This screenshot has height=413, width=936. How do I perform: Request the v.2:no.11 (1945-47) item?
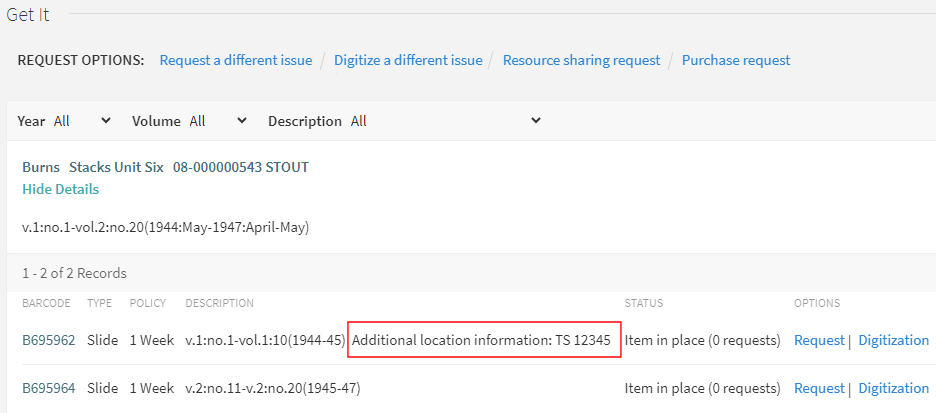coord(819,388)
